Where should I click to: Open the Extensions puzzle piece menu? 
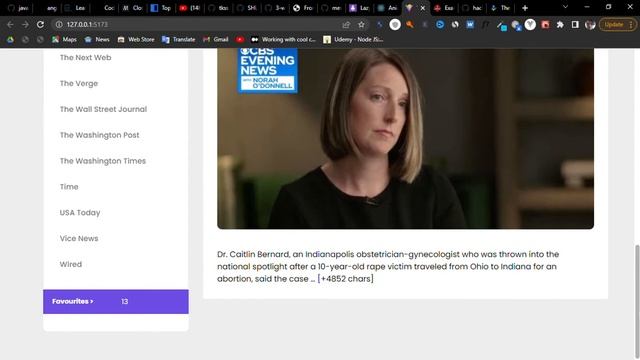tap(560, 24)
